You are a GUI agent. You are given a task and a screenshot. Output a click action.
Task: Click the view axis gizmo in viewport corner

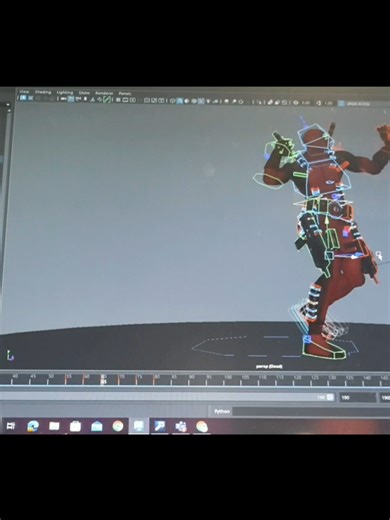10,355
